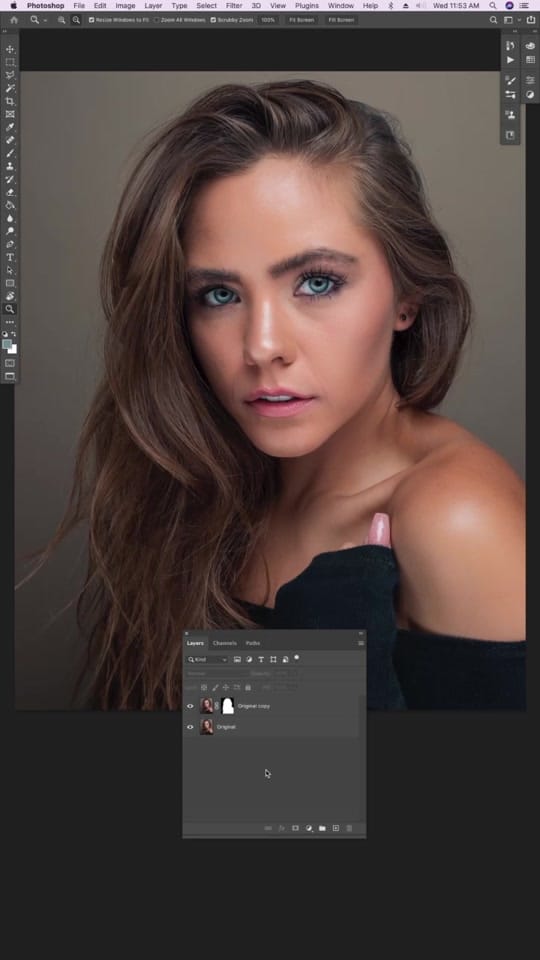Select the Rectangle shape tool

(x=10, y=283)
